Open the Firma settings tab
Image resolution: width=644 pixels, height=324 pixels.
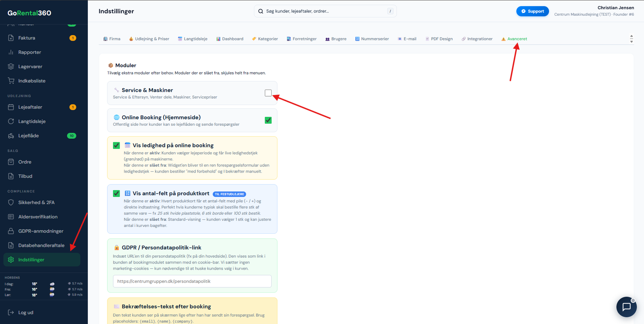coord(112,39)
